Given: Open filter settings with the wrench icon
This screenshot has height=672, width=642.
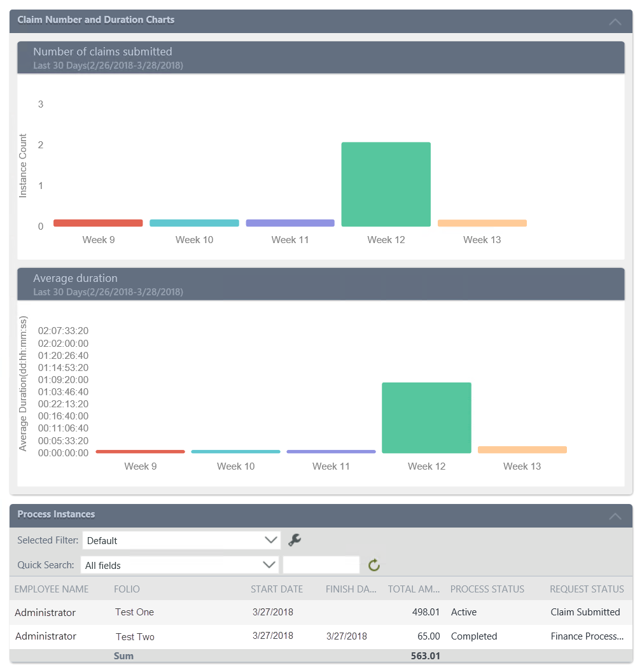Looking at the screenshot, I should click(294, 539).
